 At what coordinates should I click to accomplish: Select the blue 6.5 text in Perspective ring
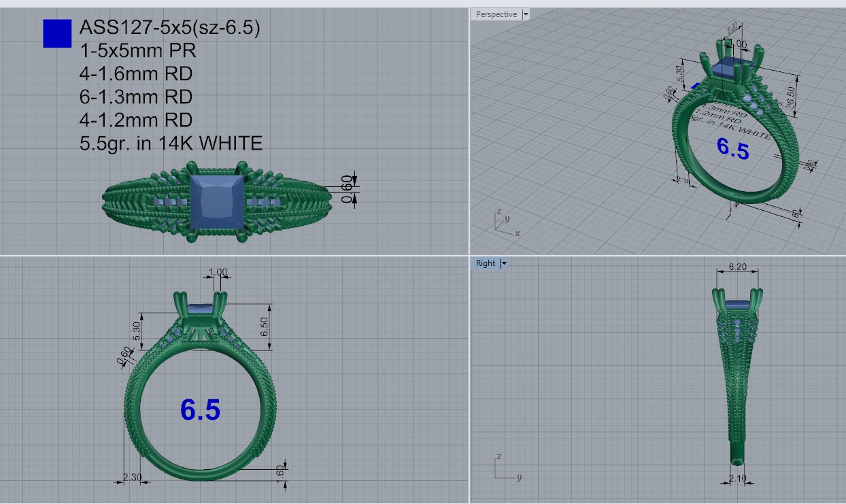[732, 149]
